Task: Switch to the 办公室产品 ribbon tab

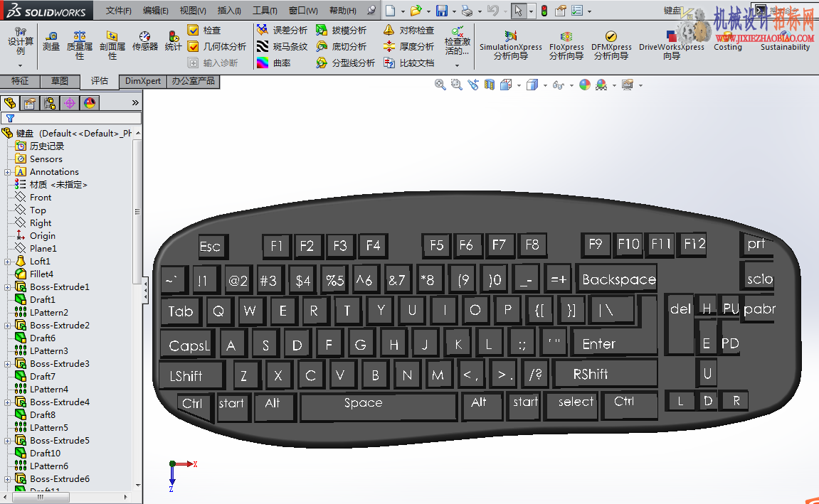Action: pos(194,81)
